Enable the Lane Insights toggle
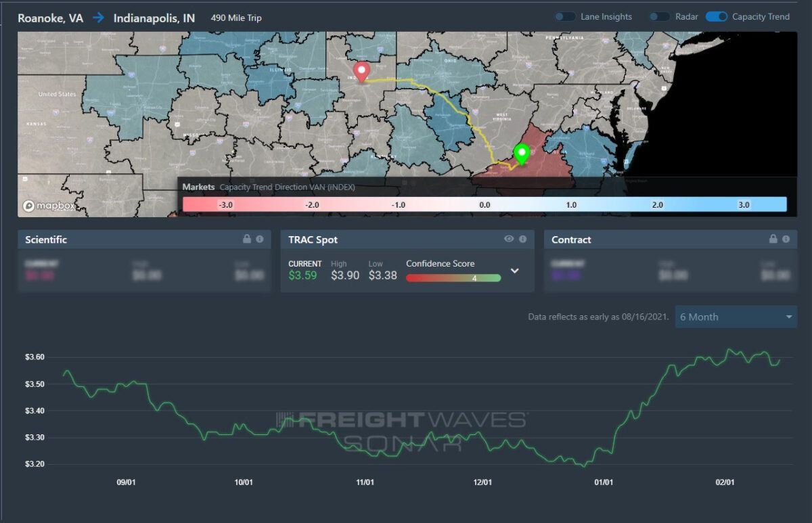This screenshot has width=812, height=523. pos(565,17)
